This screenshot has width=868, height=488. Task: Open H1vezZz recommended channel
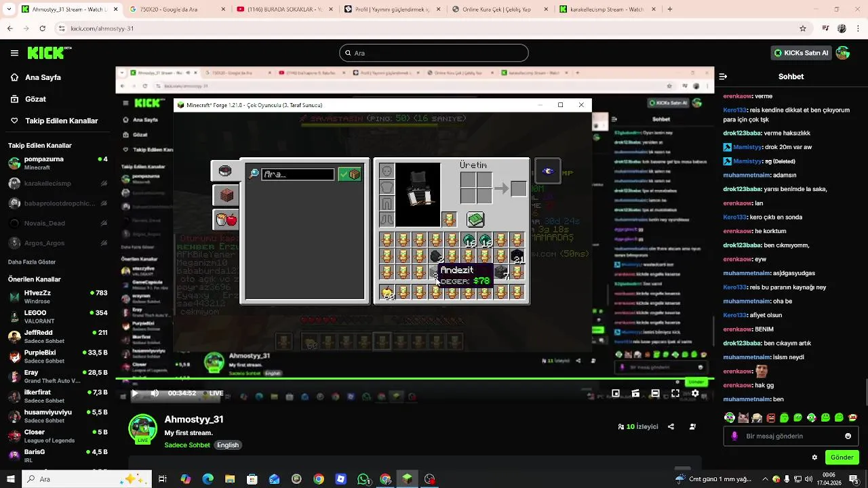[58, 296]
